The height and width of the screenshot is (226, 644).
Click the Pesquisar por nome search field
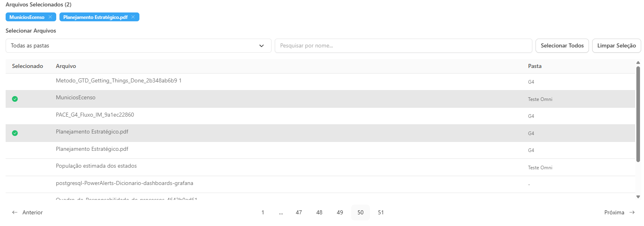(403, 46)
